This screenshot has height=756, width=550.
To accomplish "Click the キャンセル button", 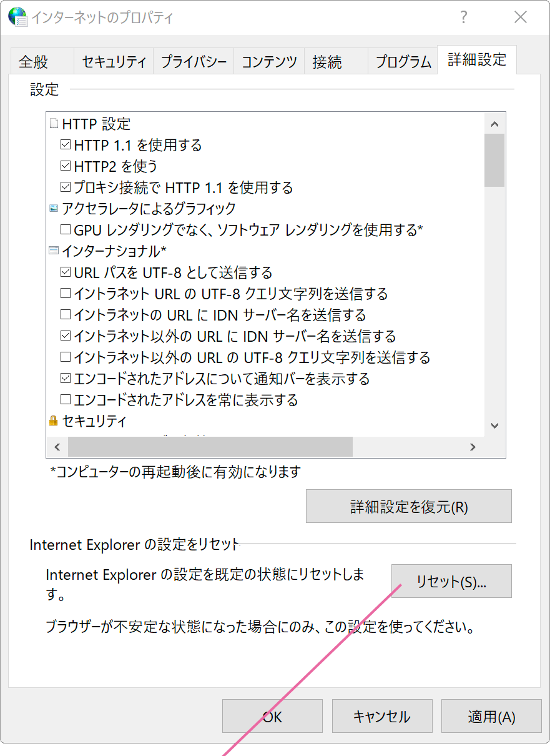I will coord(382,716).
